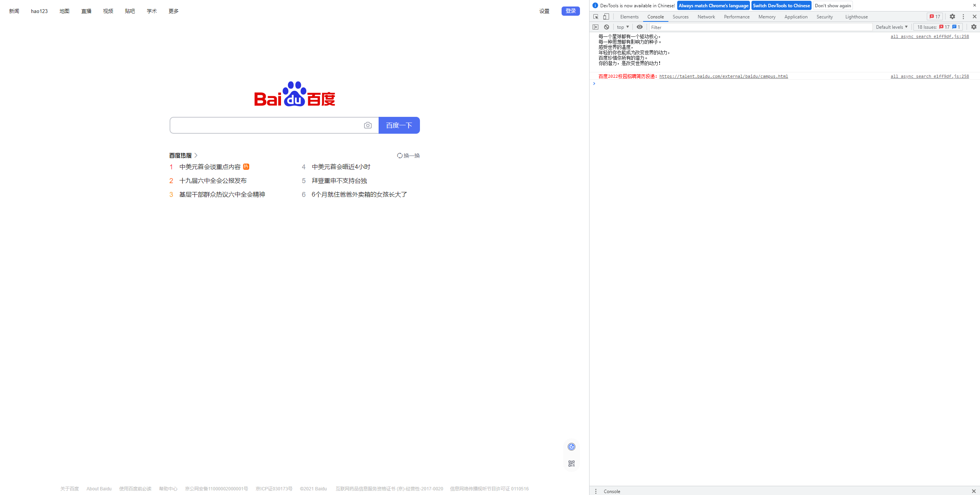980x495 pixels.
Task: Click the camera image search icon
Action: coord(367,125)
